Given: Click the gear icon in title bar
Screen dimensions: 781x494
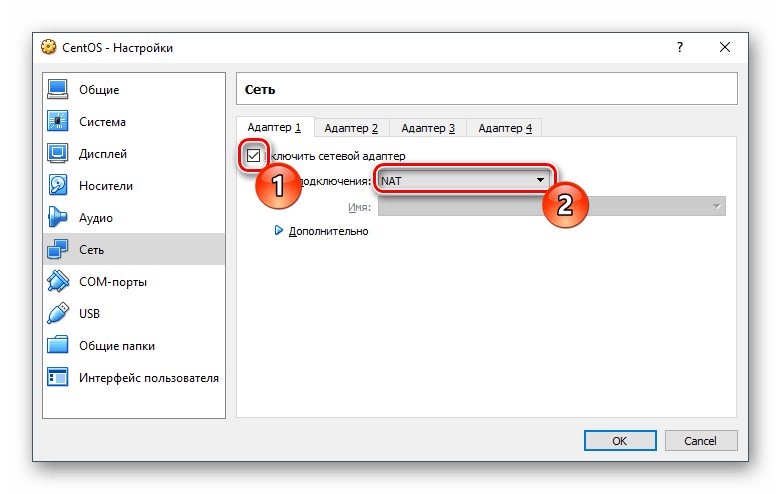Looking at the screenshot, I should (49, 47).
